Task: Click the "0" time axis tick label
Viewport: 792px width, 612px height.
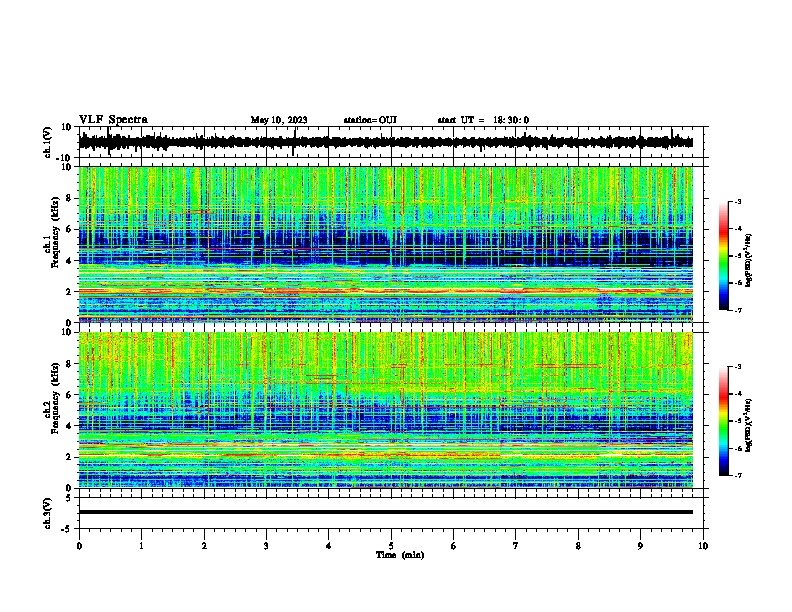Action: [x=79, y=546]
